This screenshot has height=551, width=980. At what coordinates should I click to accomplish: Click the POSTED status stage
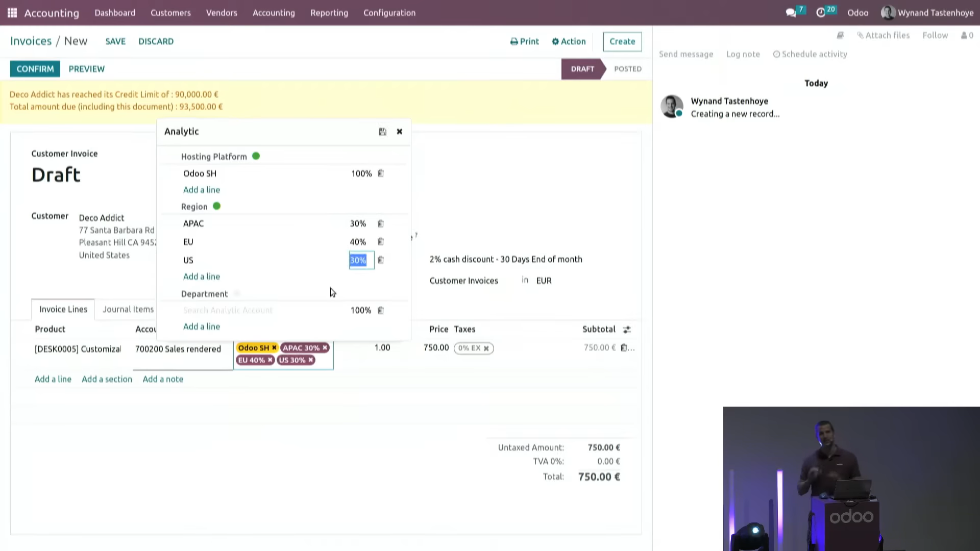click(x=628, y=69)
